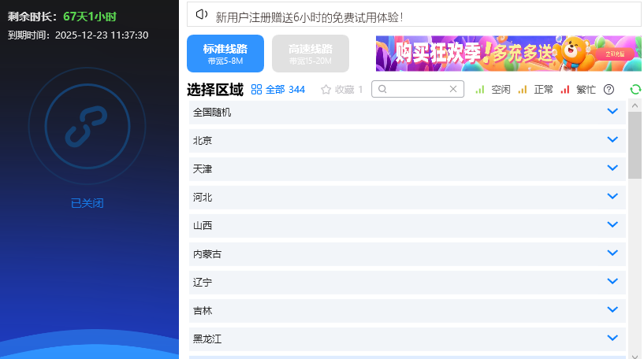Click the grid icon beside 全部
Image resolution: width=644 pixels, height=359 pixels.
pos(256,90)
